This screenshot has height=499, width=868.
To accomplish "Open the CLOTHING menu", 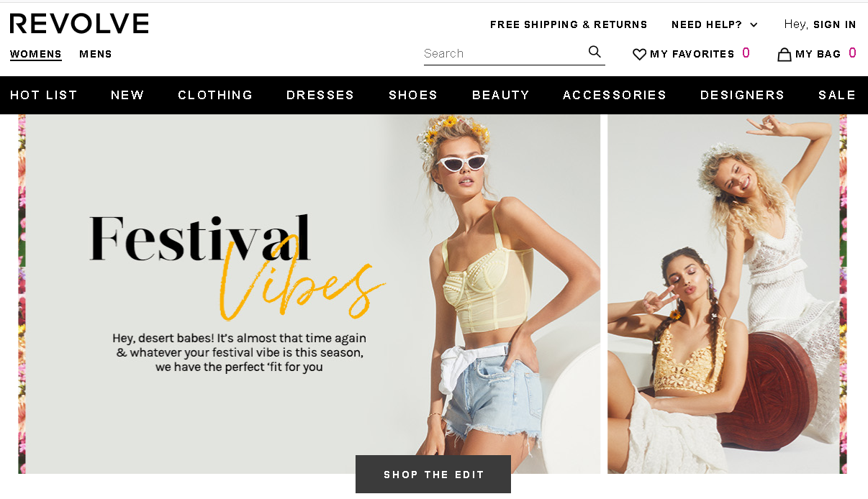I will pos(215,95).
